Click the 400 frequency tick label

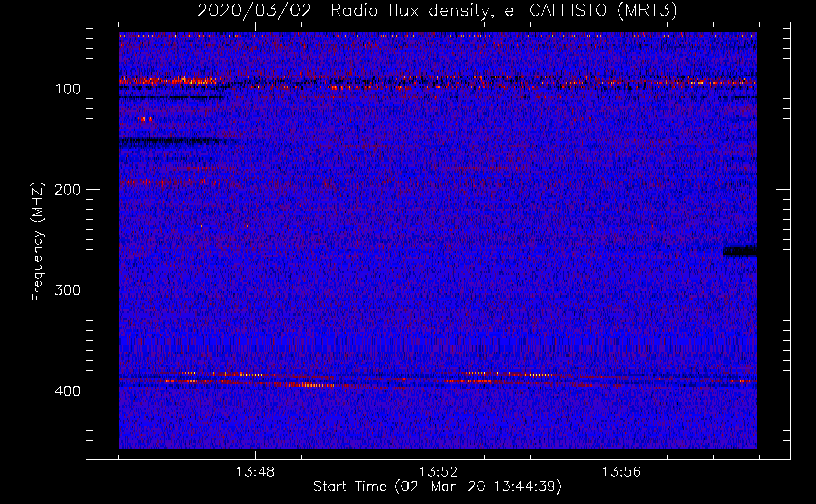point(68,391)
